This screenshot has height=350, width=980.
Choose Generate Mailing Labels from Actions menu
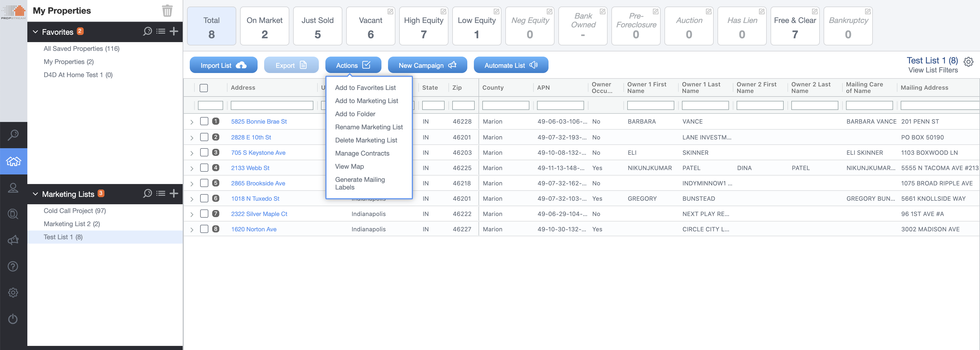click(360, 183)
